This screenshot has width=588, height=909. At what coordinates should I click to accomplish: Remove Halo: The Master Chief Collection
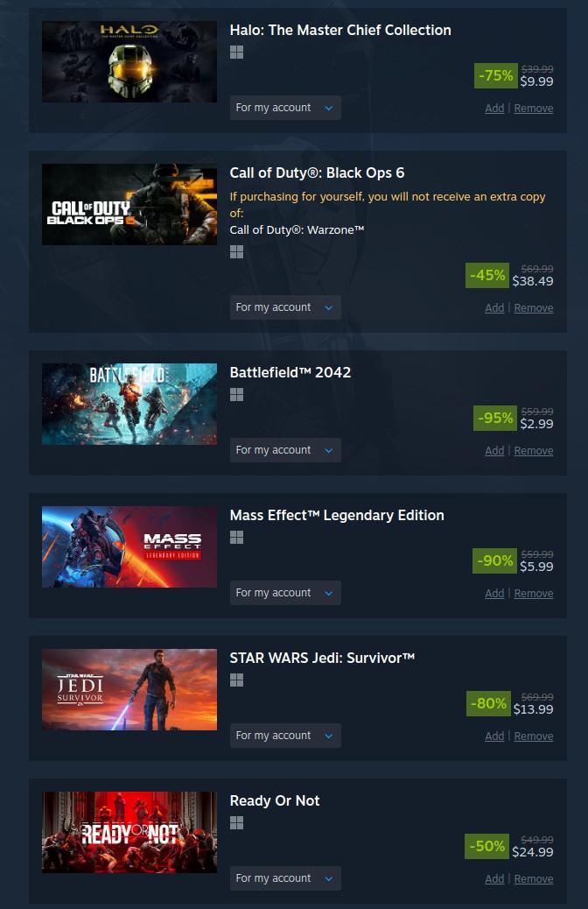[x=534, y=109]
